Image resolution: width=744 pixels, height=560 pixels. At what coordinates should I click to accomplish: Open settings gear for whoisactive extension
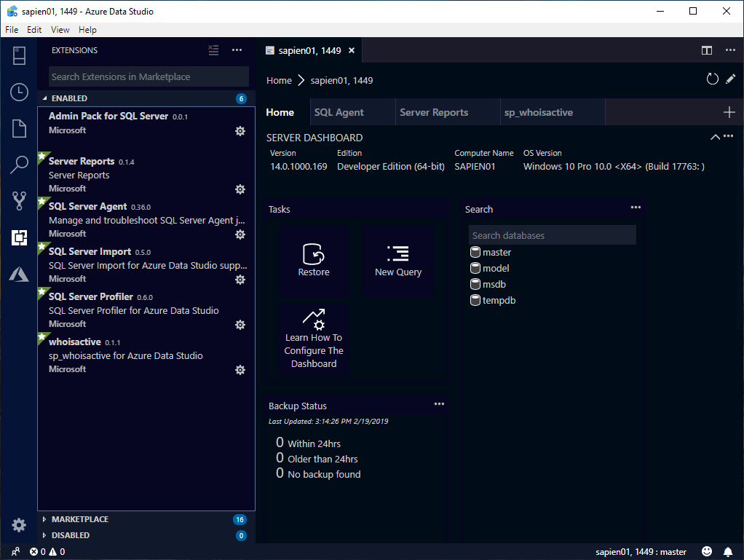click(x=240, y=370)
